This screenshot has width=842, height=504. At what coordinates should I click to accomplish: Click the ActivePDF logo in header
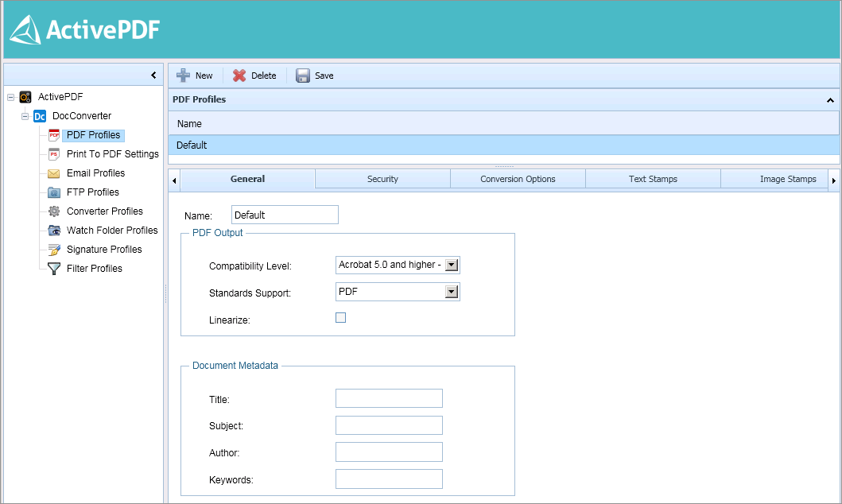[84, 29]
